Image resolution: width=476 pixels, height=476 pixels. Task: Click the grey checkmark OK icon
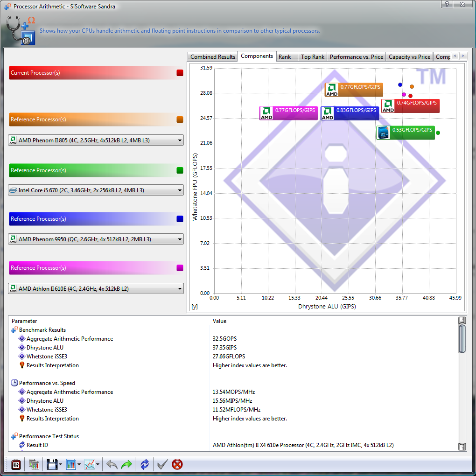[x=162, y=464]
